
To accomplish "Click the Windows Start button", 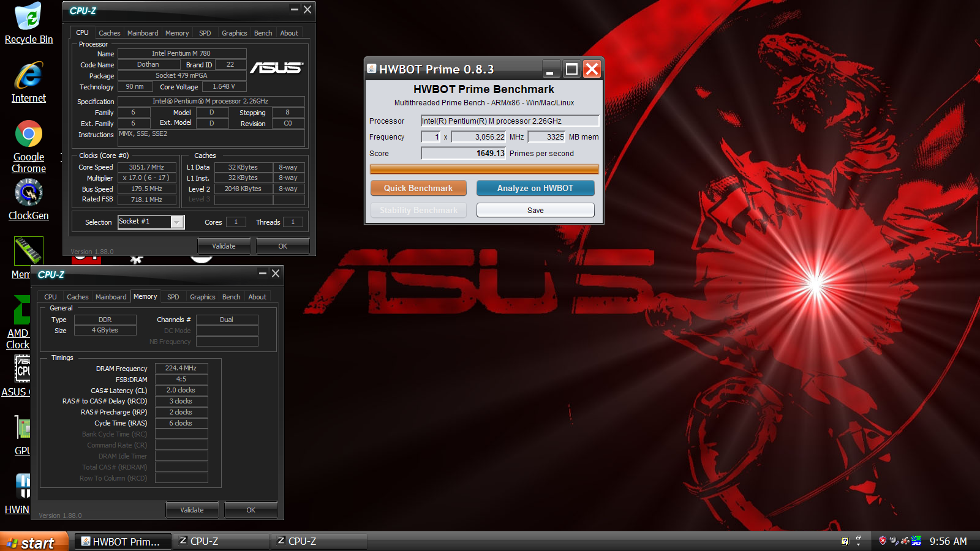I will [x=34, y=542].
